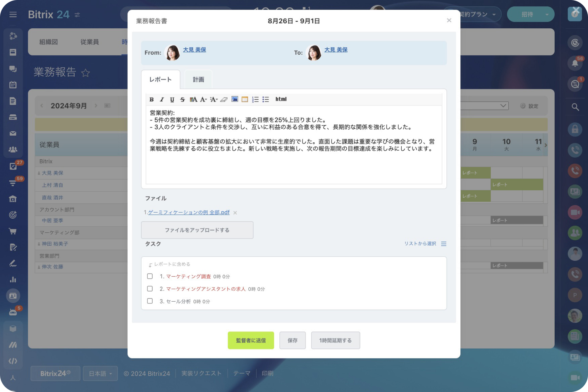Send the report with 監督者に送信
Screen dimensions: 588x392
pyautogui.click(x=251, y=340)
